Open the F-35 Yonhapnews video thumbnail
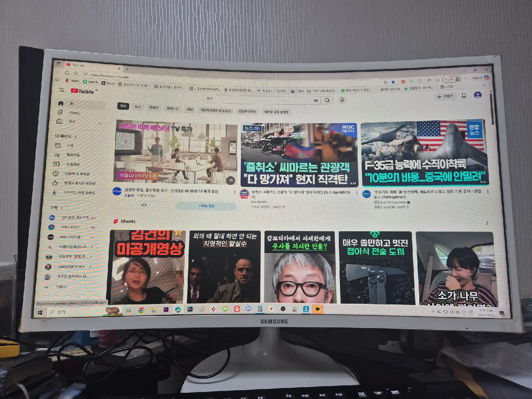This screenshot has width=532, height=399. click(x=424, y=153)
